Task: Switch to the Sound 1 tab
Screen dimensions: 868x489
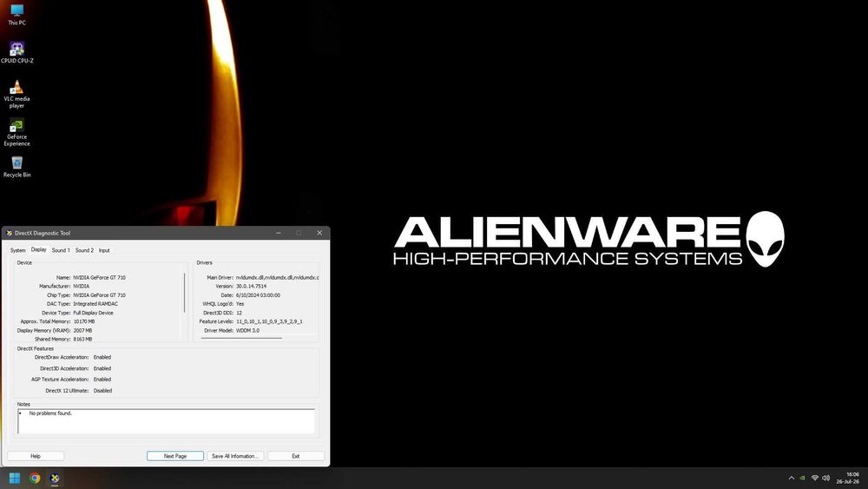Action: (x=61, y=250)
